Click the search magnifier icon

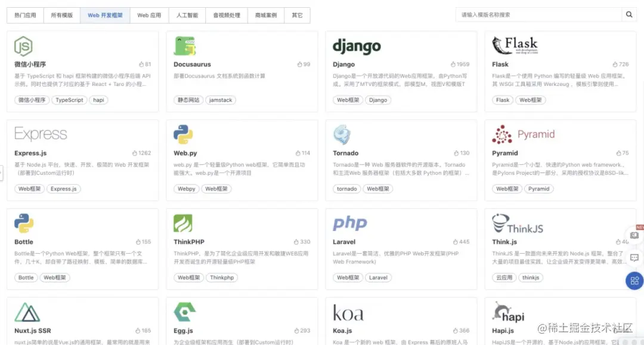click(629, 14)
